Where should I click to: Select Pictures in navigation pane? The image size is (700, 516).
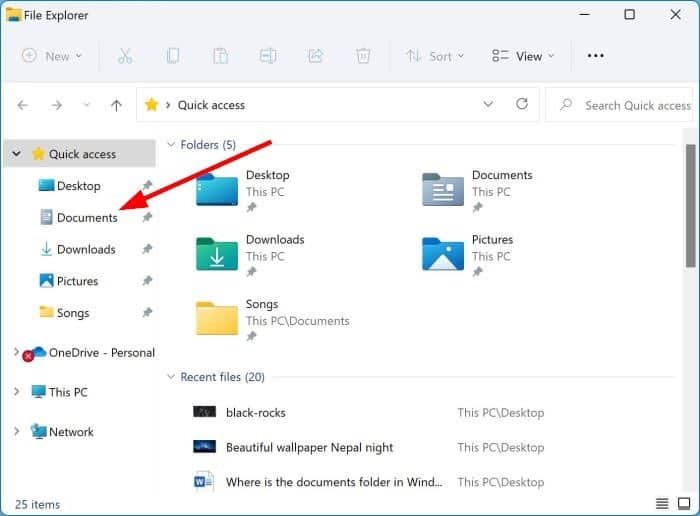coord(77,281)
